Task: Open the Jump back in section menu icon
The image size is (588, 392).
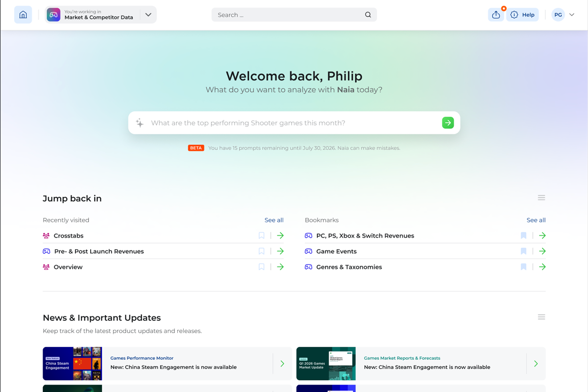Action: point(541,198)
